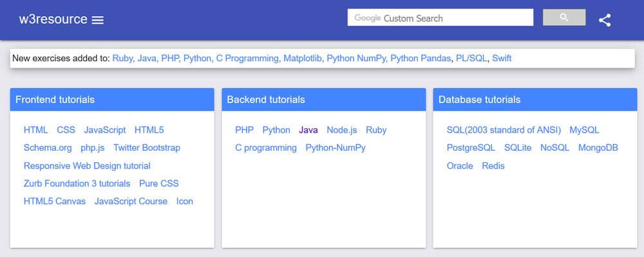Open the Schema.org tutorial
Image resolution: width=644 pixels, height=257 pixels.
[48, 148]
